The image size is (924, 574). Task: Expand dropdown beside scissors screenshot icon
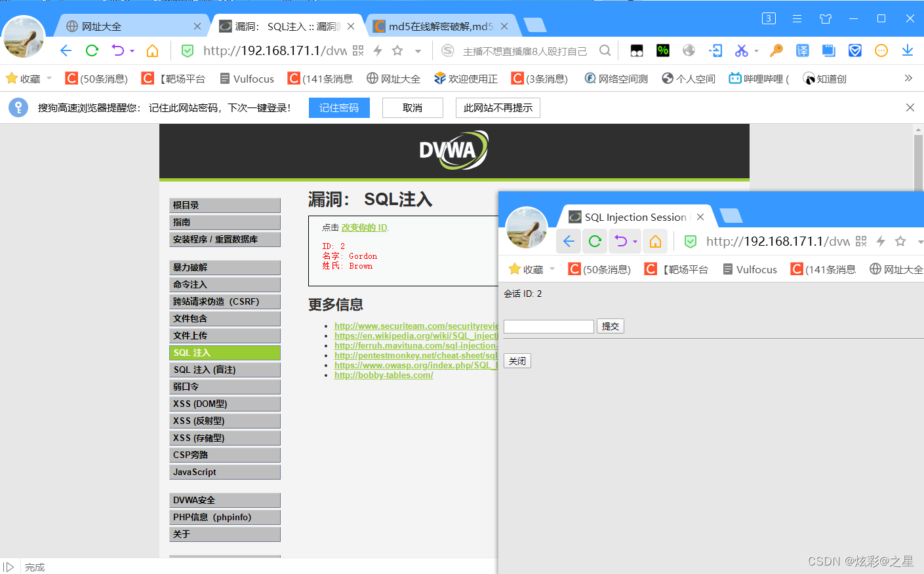pos(756,50)
